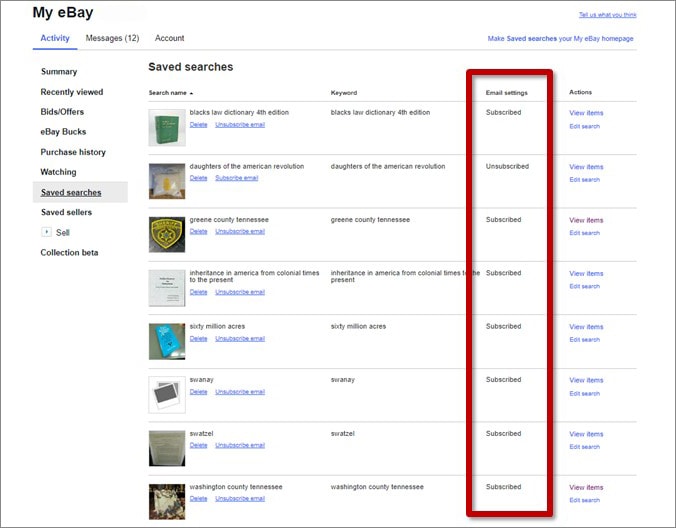
Task: Edit search for swatzel
Action: coord(584,447)
